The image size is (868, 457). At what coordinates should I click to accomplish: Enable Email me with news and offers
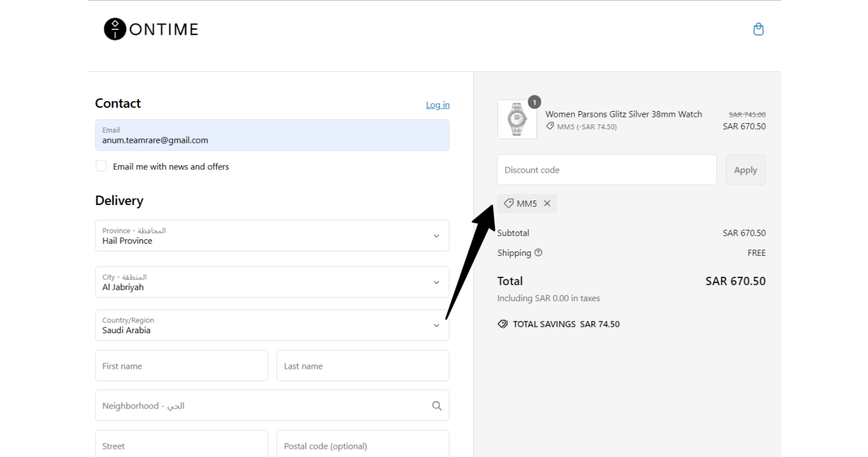(102, 166)
